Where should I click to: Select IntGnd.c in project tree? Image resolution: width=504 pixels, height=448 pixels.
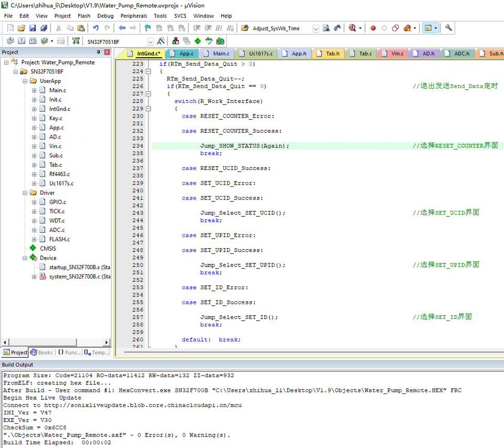click(59, 109)
